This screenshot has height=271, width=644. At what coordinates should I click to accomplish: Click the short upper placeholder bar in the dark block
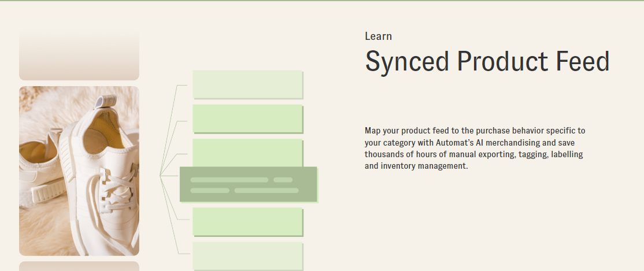click(283, 180)
